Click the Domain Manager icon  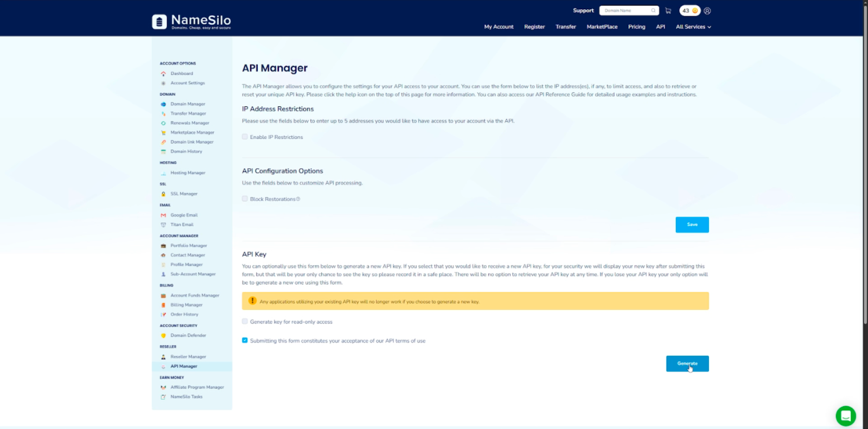tap(163, 104)
